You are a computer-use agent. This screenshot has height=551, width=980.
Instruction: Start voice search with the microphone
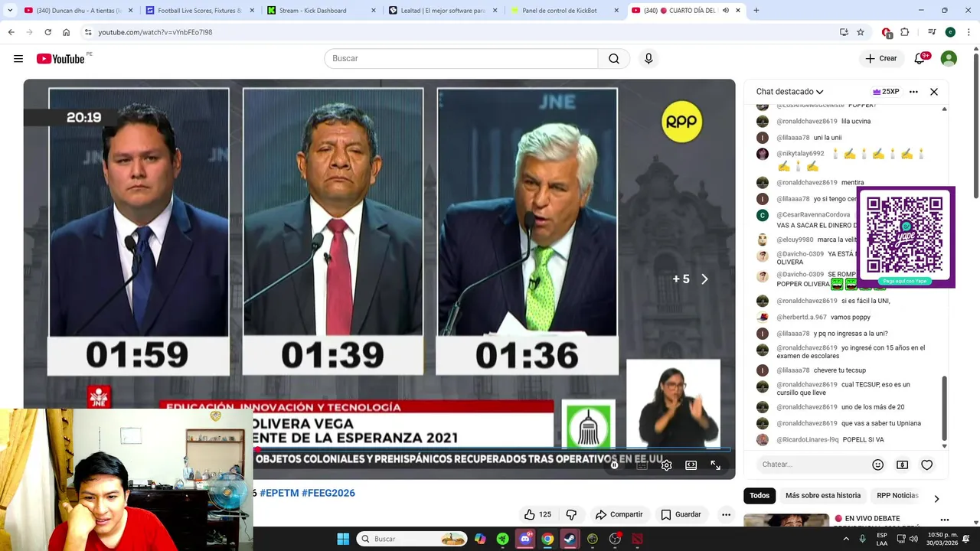(648, 59)
